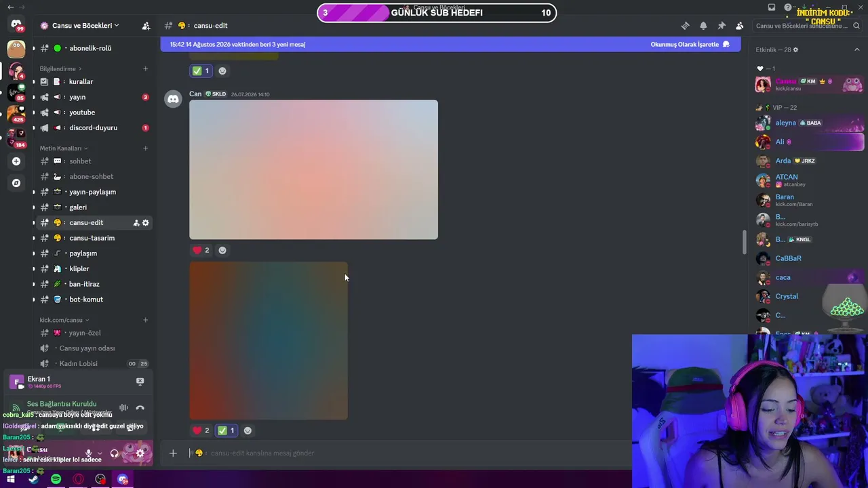Image resolution: width=868 pixels, height=488 pixels.
Task: Open the Help question mark icon
Action: [x=787, y=7]
